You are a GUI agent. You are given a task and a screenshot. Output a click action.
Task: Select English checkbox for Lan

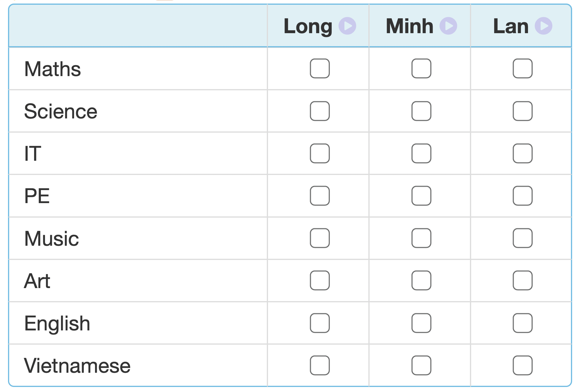[x=522, y=323]
